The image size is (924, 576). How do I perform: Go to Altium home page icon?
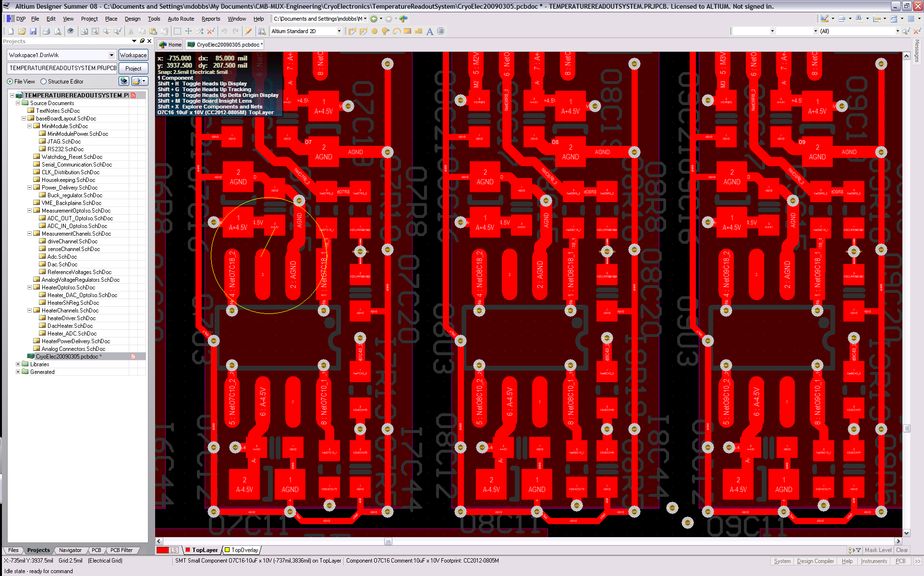tap(403, 19)
